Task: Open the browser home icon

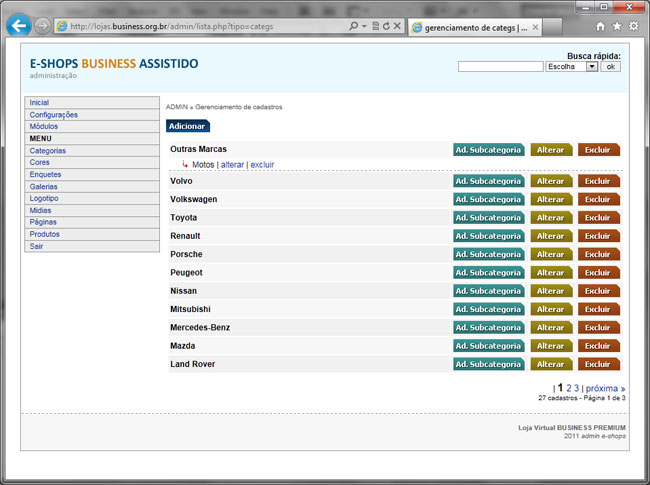Action: pos(600,26)
